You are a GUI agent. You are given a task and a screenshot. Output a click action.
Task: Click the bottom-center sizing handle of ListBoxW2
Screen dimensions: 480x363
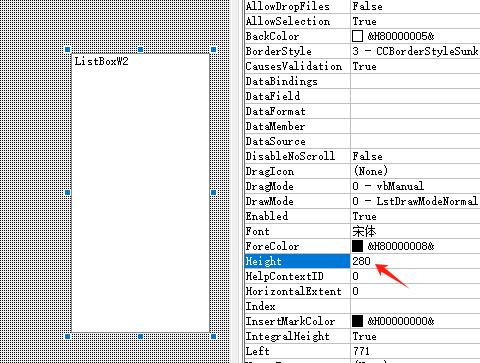141,336
